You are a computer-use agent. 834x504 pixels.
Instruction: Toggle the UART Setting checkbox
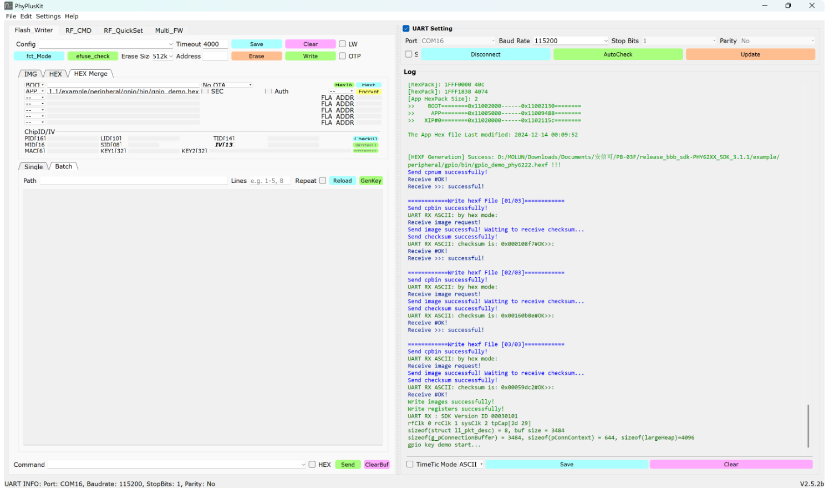pyautogui.click(x=406, y=28)
